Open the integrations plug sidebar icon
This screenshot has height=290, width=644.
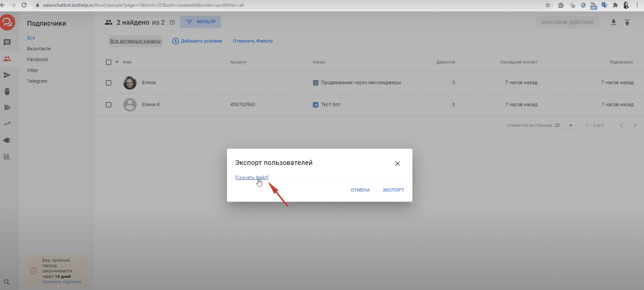point(7,140)
